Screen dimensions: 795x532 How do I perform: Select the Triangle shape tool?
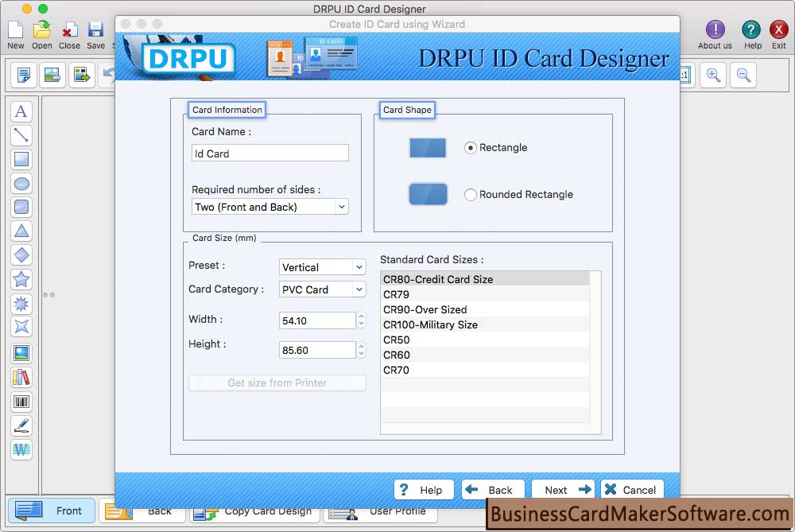tap(21, 231)
